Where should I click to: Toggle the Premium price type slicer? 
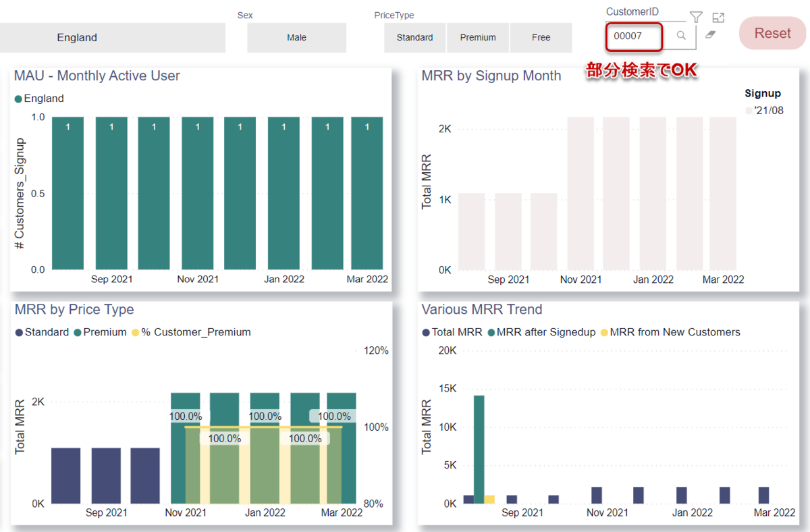tap(478, 38)
